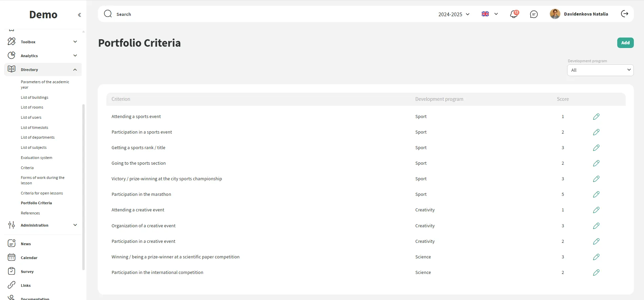Open the Calendar sidebar item
Screen dimensions: 644x300
coord(29,258)
